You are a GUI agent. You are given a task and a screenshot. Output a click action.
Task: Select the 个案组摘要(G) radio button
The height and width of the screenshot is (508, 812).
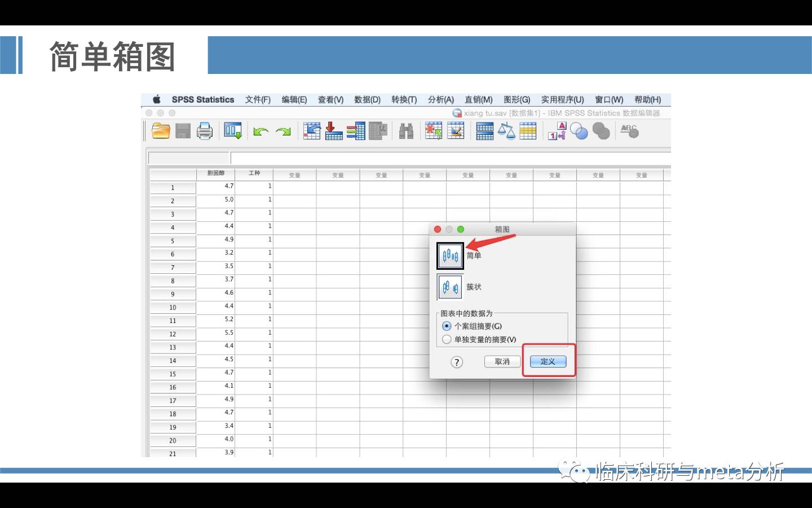447,326
